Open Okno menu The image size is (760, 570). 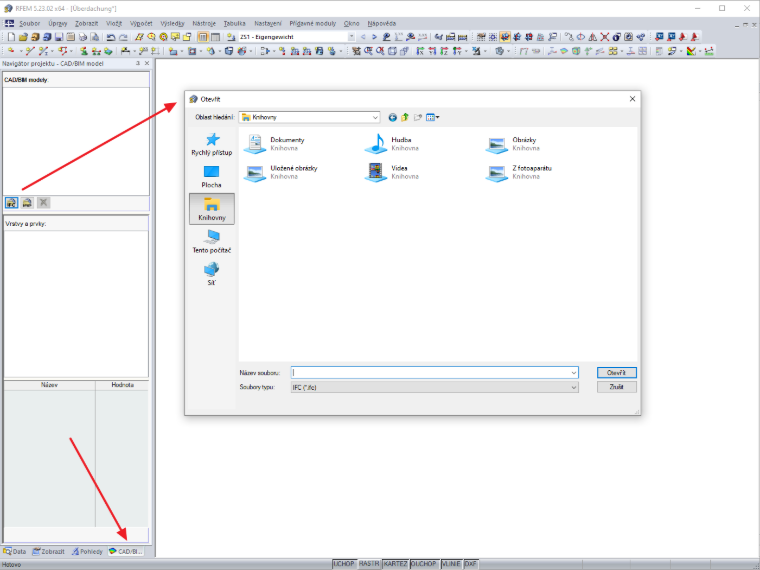351,23
